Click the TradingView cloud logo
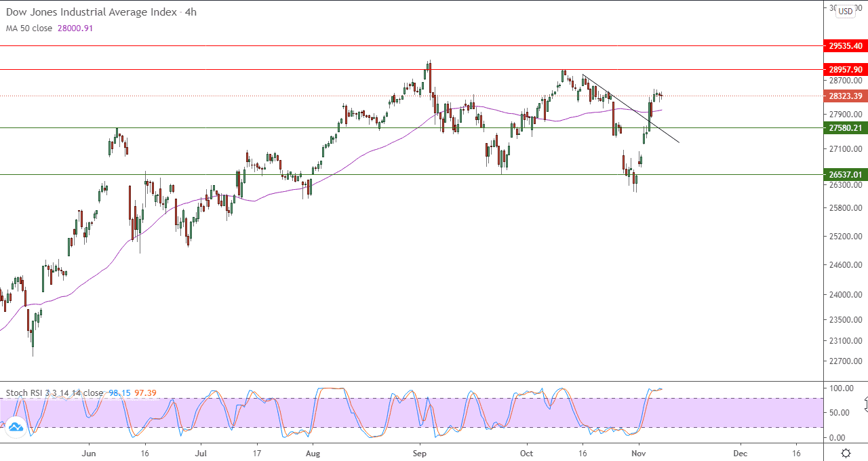 [14, 426]
